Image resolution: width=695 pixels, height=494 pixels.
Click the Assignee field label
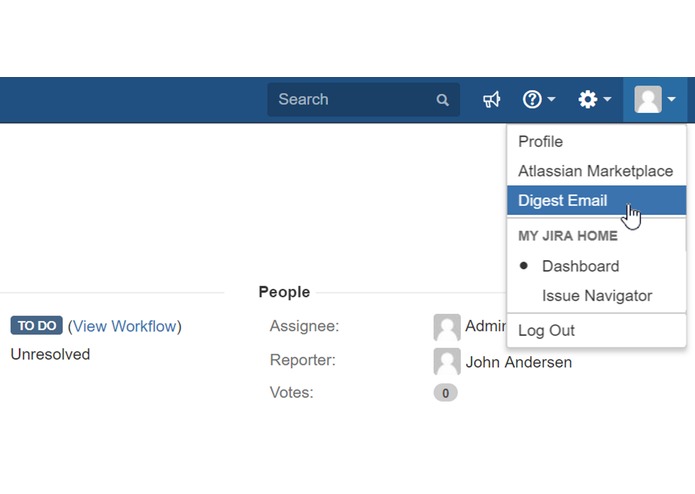pyautogui.click(x=304, y=326)
